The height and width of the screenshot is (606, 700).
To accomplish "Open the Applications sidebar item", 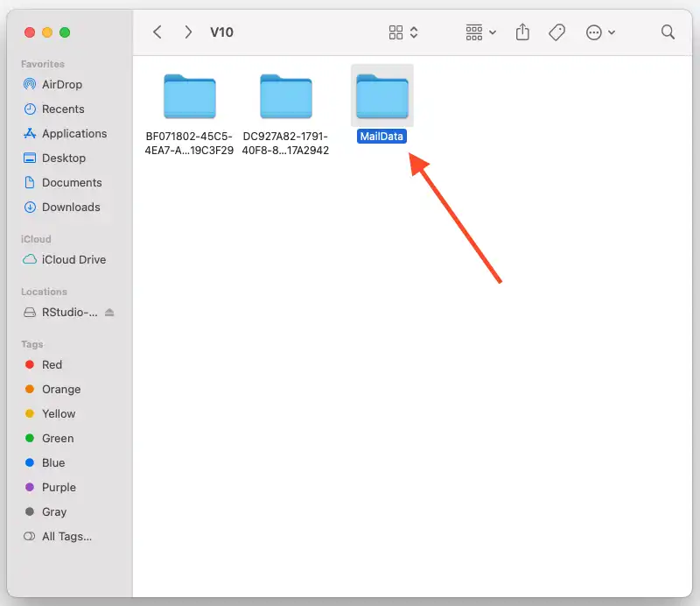I will (x=73, y=133).
